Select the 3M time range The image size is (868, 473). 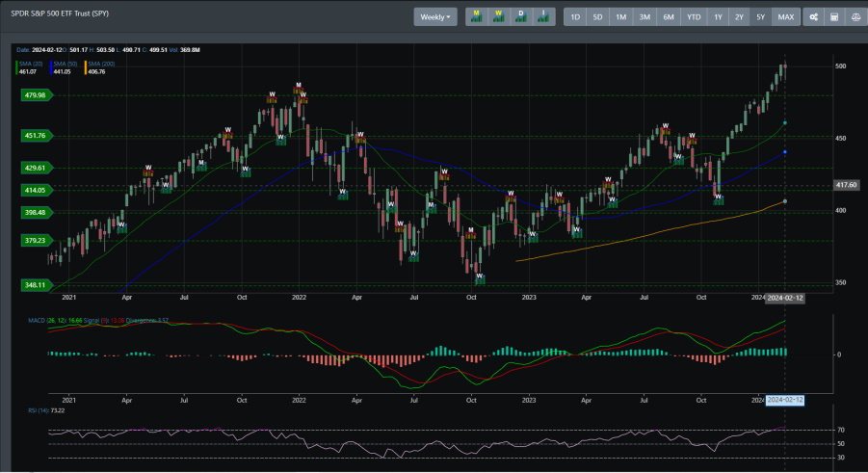(644, 17)
